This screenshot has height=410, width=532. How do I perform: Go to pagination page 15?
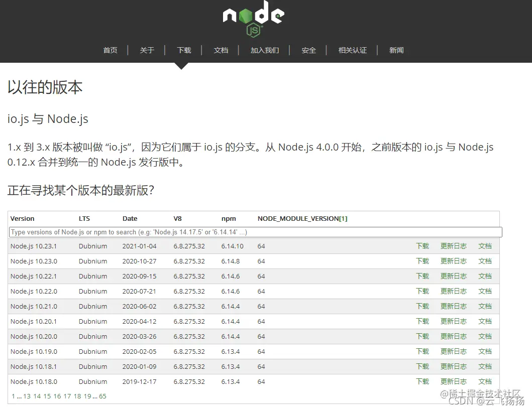(x=47, y=396)
